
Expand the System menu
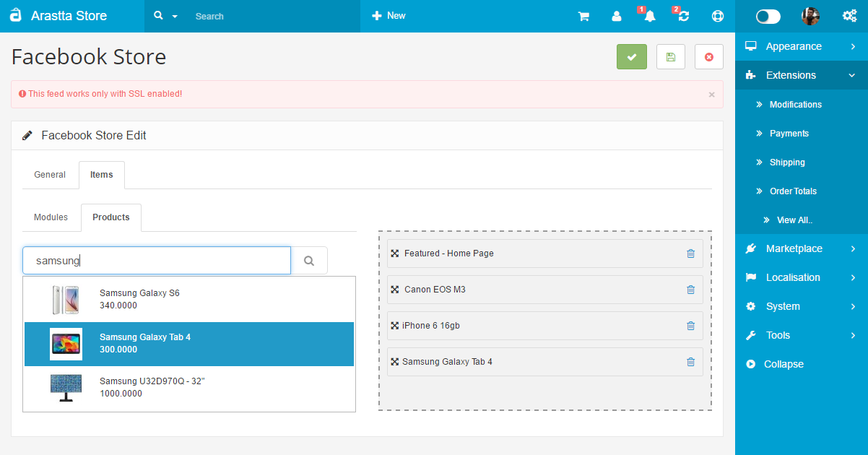pos(802,306)
